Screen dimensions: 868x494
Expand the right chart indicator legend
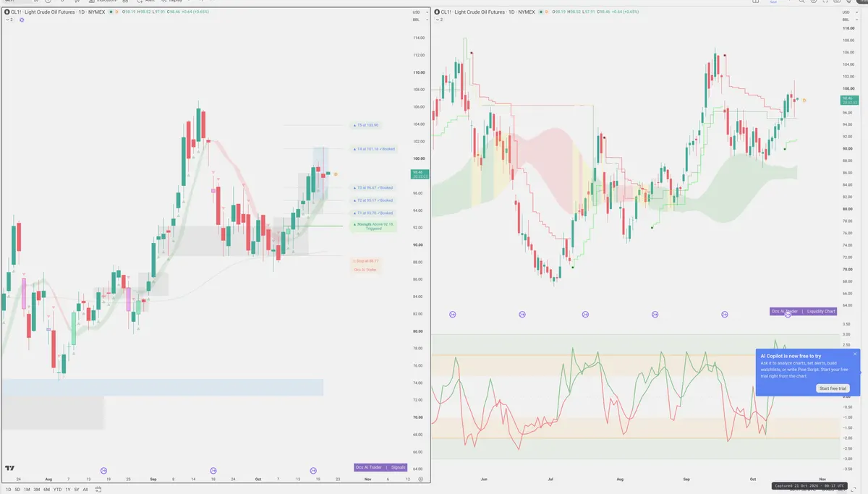click(440, 20)
